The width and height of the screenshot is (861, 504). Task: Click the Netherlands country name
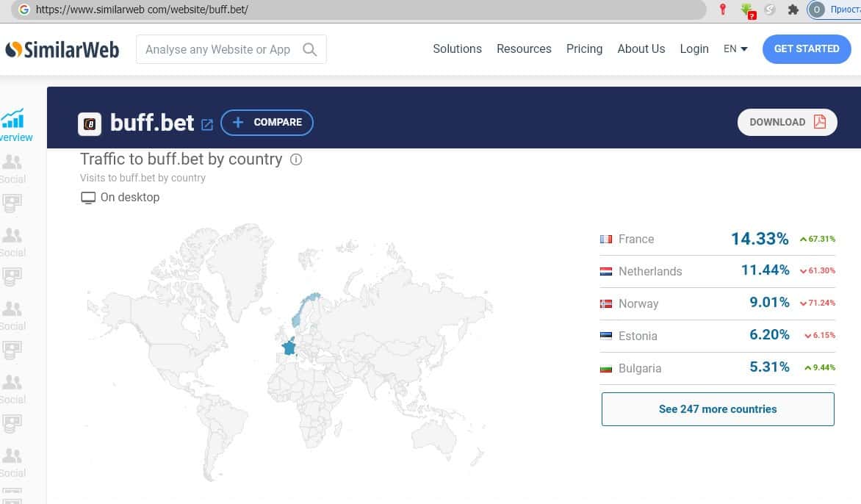point(650,271)
